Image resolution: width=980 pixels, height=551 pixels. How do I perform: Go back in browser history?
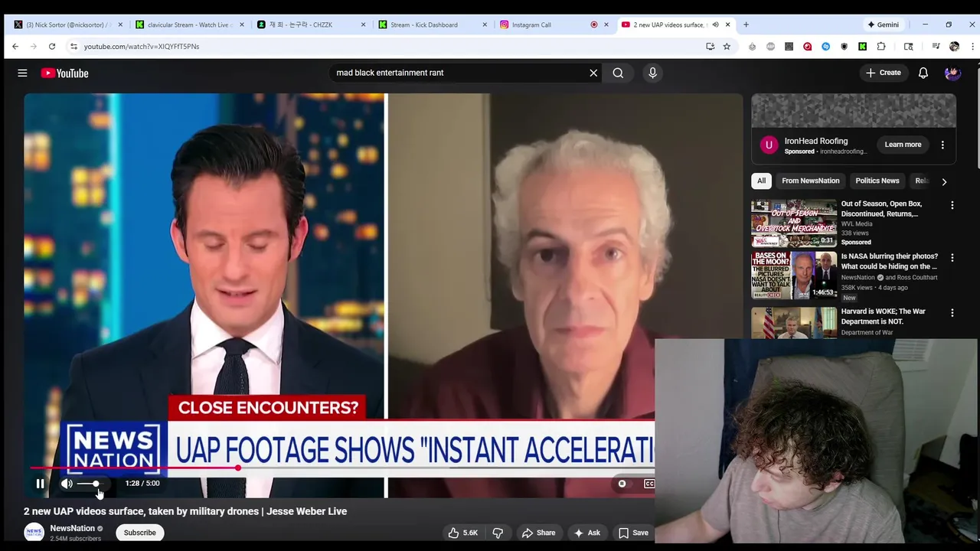pos(15,47)
